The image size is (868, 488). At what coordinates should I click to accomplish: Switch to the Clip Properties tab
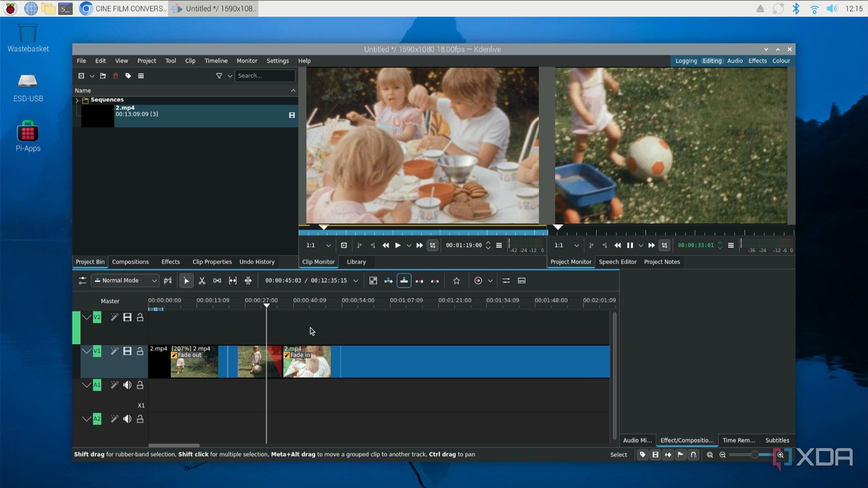[x=212, y=262]
